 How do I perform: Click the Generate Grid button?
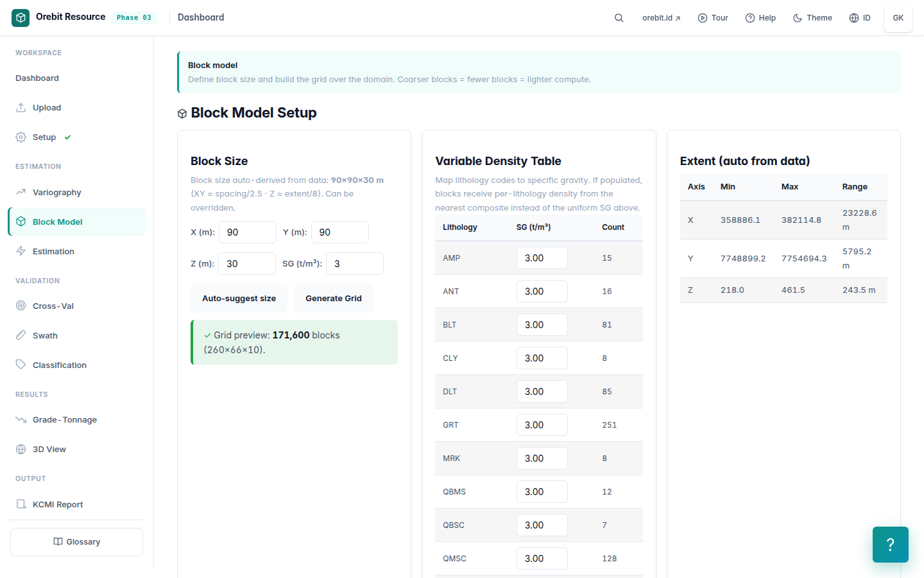click(x=334, y=299)
